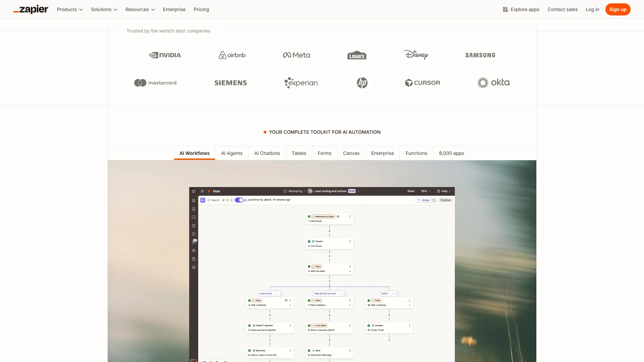Open the Zap details file icon in the sidebar
Screen dimensions: 644x362
pos(194,209)
